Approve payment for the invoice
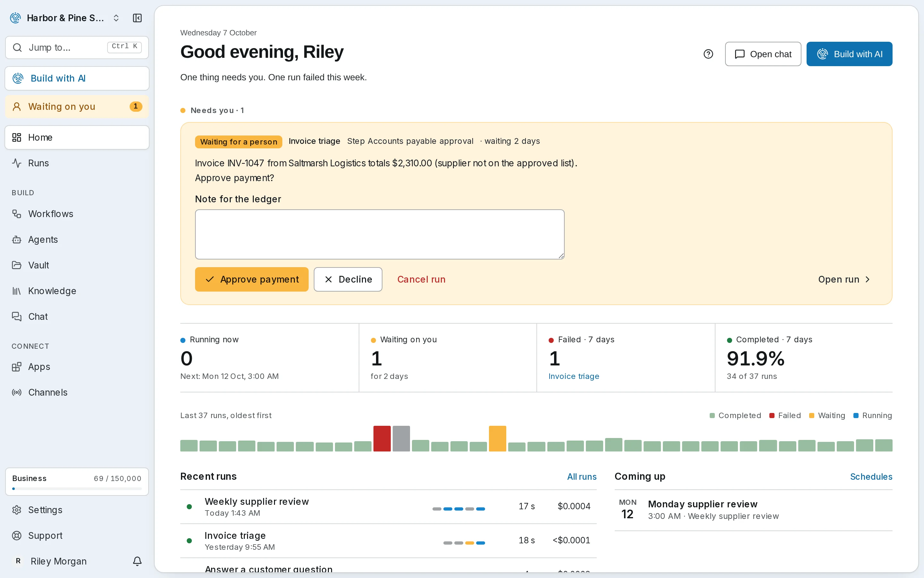The height and width of the screenshot is (578, 924). pos(252,279)
